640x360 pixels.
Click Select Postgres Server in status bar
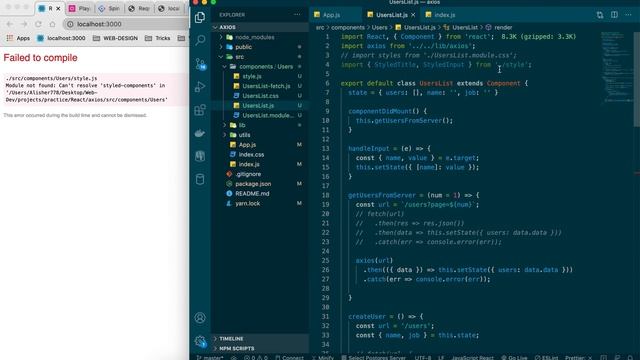click(x=373, y=358)
